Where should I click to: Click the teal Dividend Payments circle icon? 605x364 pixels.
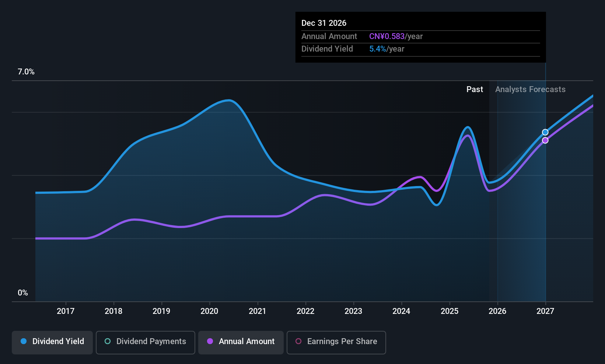point(107,342)
